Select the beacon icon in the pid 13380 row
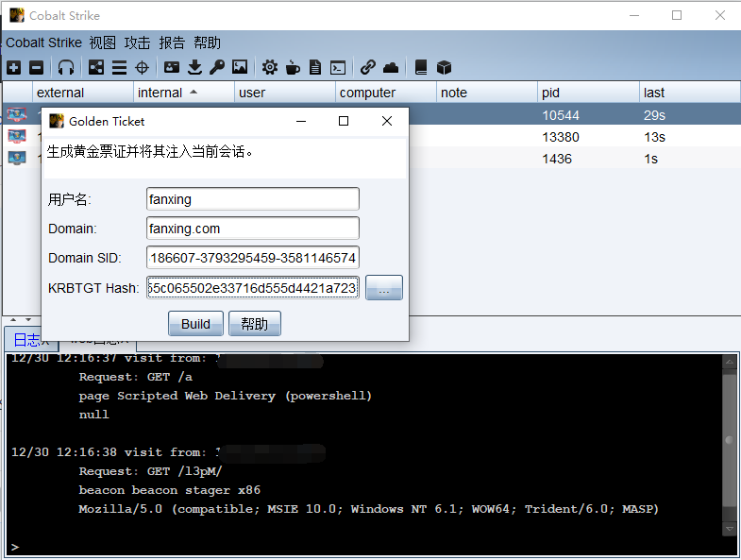The image size is (741, 560). coord(17,136)
